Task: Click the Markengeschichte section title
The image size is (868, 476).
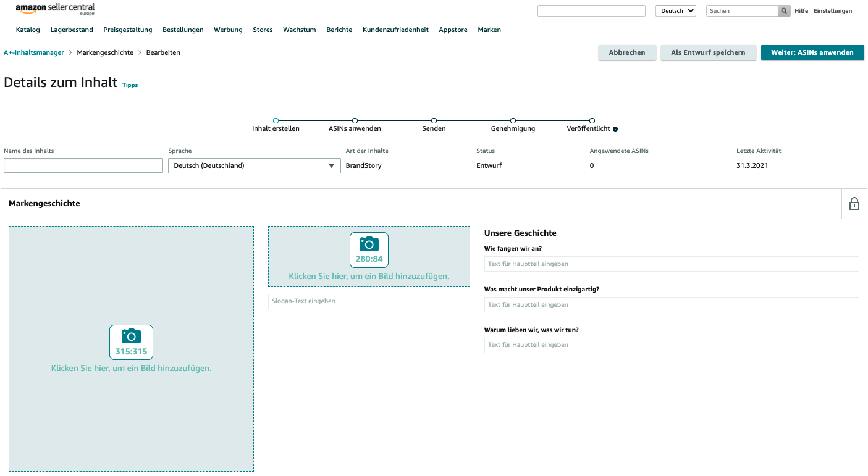Action: [x=44, y=203]
